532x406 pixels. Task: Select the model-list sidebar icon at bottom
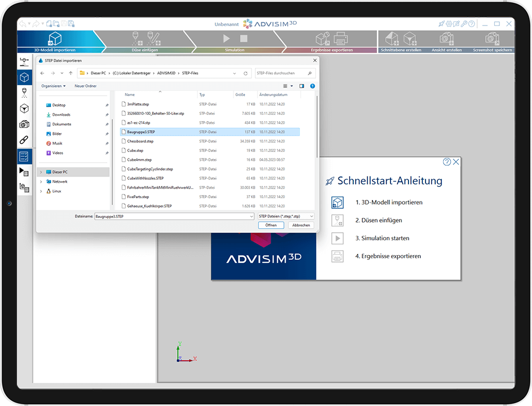24,188
